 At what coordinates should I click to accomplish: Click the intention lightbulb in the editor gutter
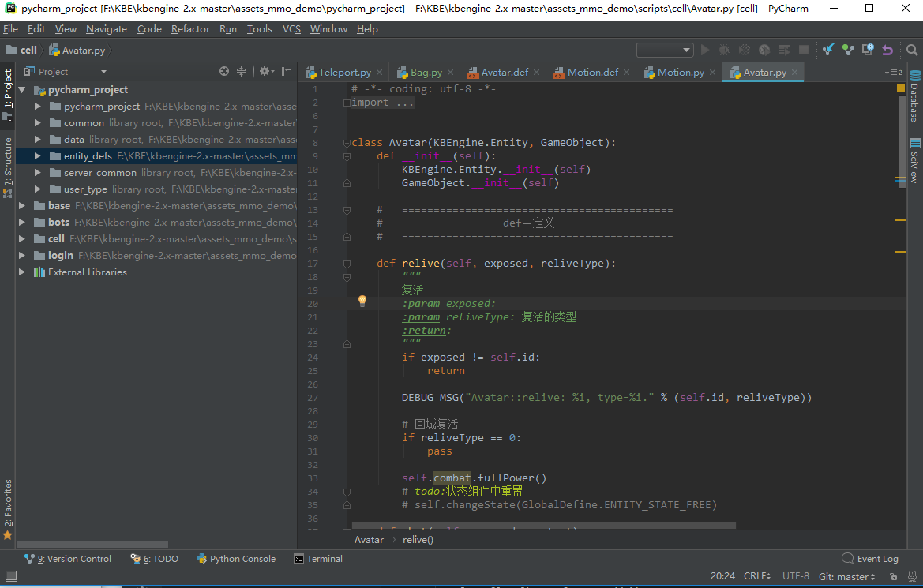362,301
